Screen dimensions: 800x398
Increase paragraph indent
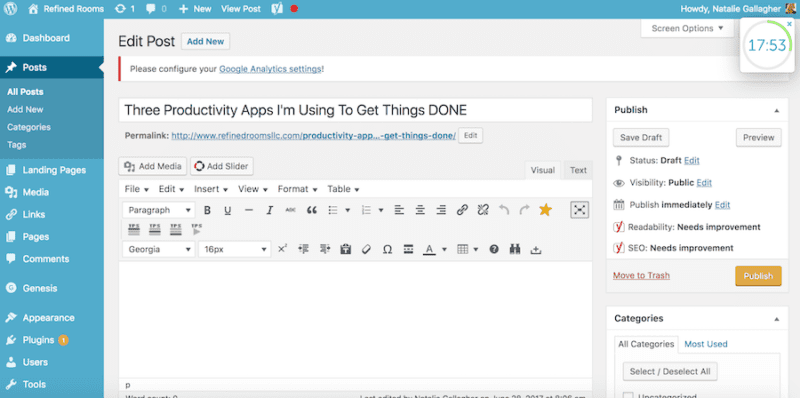pos(325,249)
